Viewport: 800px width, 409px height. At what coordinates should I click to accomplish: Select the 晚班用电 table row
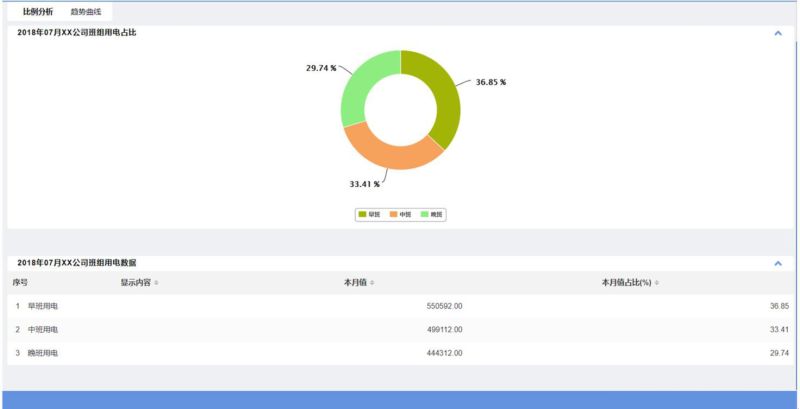click(42, 353)
